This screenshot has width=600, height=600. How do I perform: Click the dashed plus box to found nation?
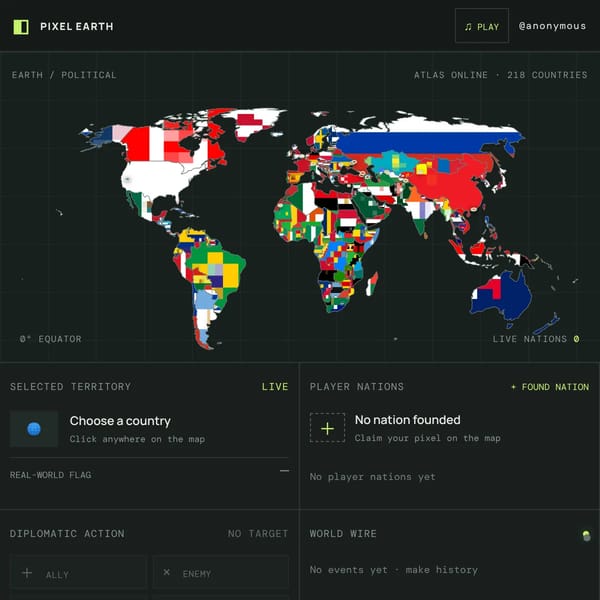tap(327, 428)
